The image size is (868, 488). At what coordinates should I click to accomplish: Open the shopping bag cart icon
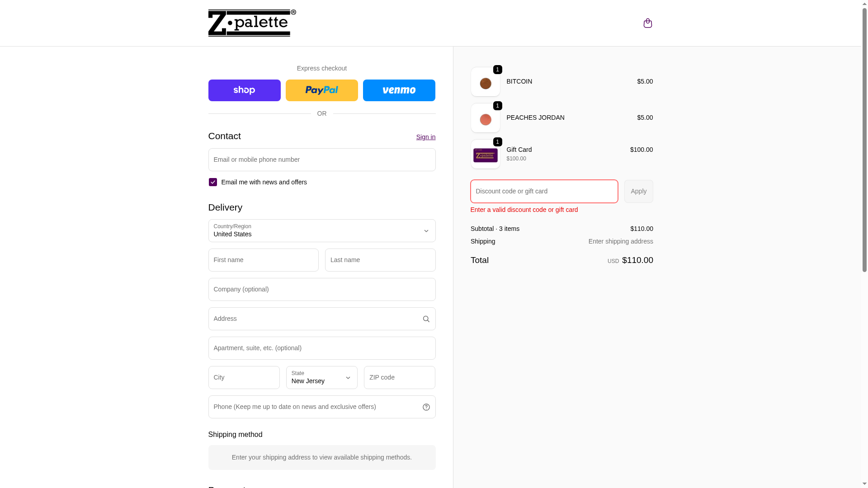tap(647, 23)
